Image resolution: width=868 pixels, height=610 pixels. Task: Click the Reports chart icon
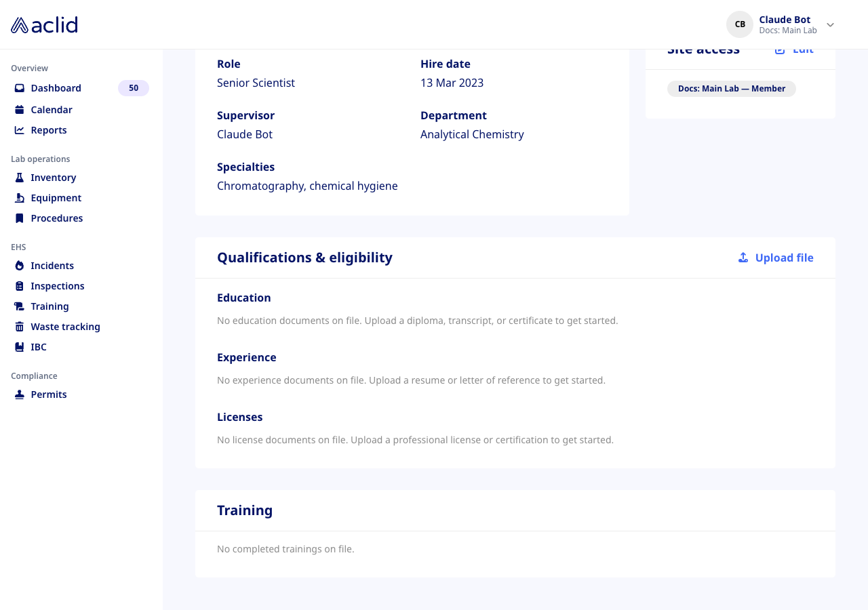pos(20,130)
